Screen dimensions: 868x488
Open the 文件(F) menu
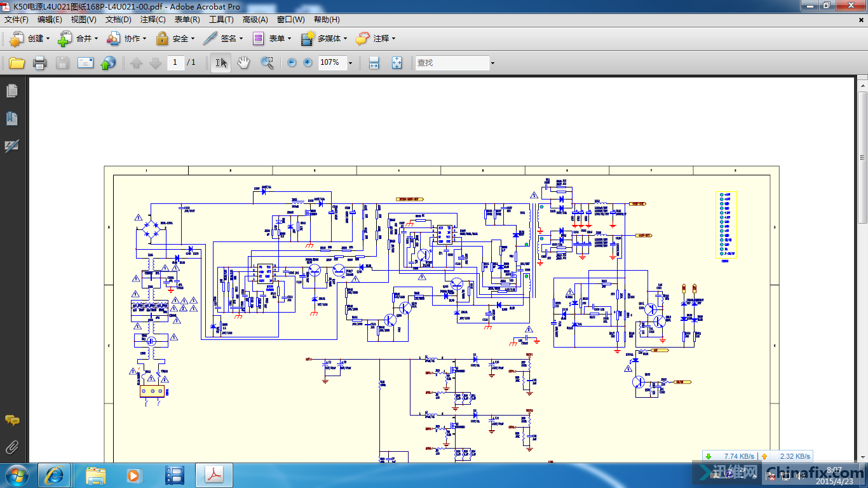pos(17,20)
